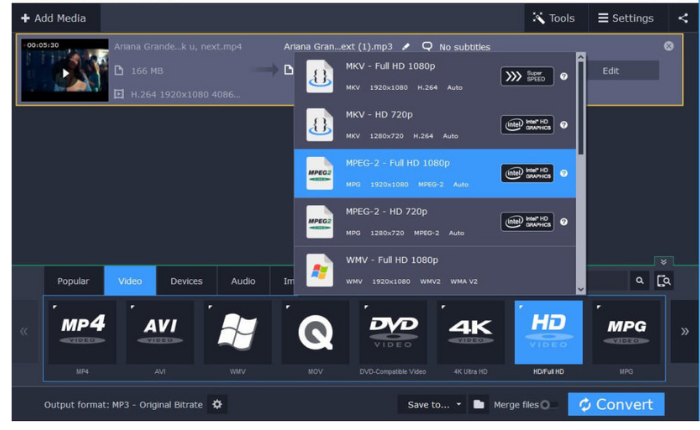Click the Super Speed badge
Screen dimensions: 700x430
(x=527, y=76)
